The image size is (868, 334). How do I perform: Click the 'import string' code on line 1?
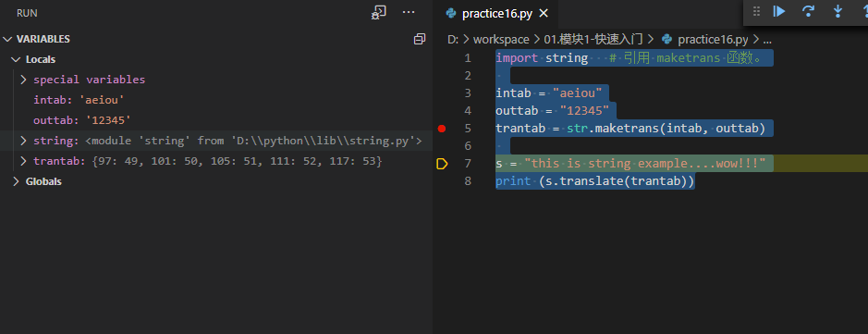click(x=542, y=57)
